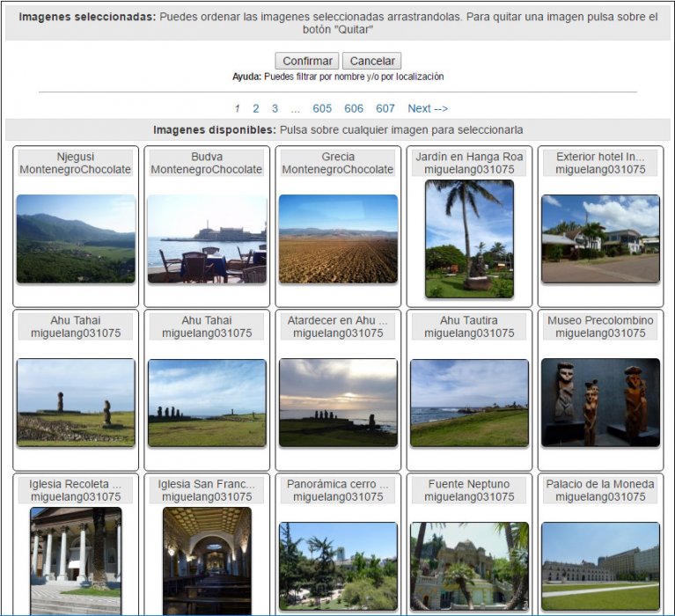Select the Iglesia San Franc... interior image
This screenshot has width=675, height=616.
(207, 561)
